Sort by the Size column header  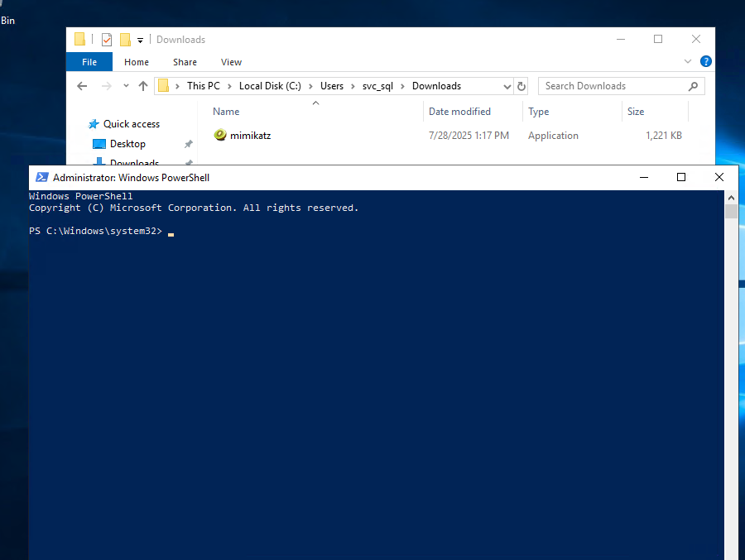pyautogui.click(x=636, y=112)
